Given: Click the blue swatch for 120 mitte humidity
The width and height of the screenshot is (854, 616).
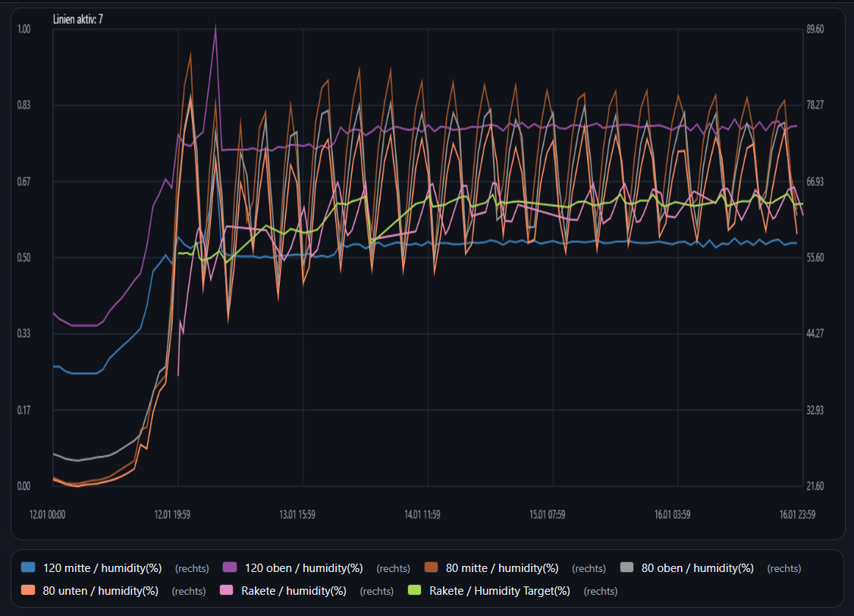Looking at the screenshot, I should point(29,567).
